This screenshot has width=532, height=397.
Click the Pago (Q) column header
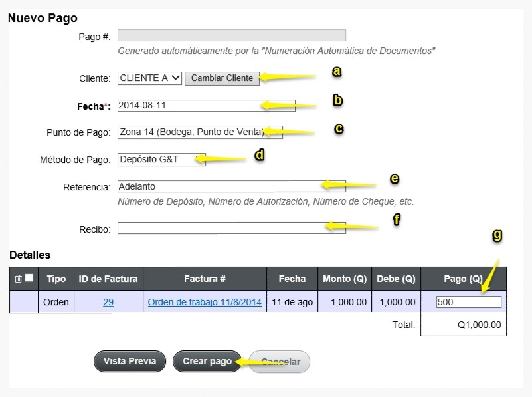click(464, 279)
